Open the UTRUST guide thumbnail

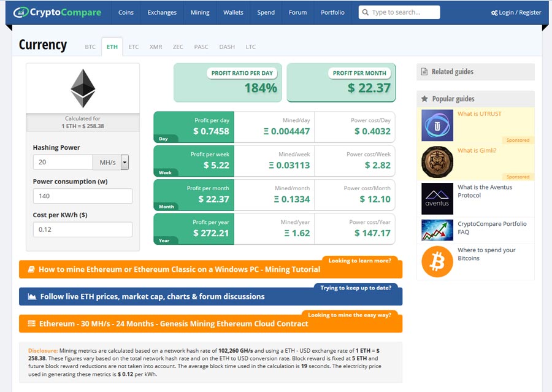click(437, 125)
